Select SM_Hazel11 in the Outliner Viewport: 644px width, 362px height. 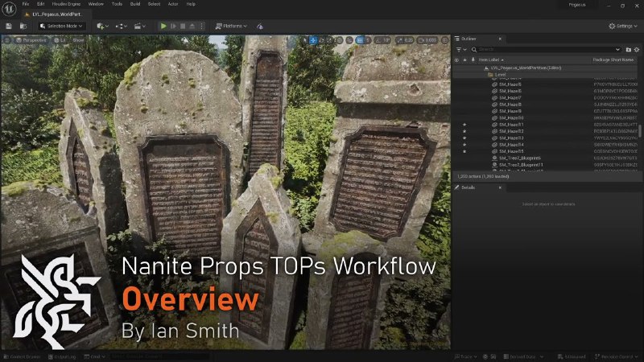pos(545,125)
